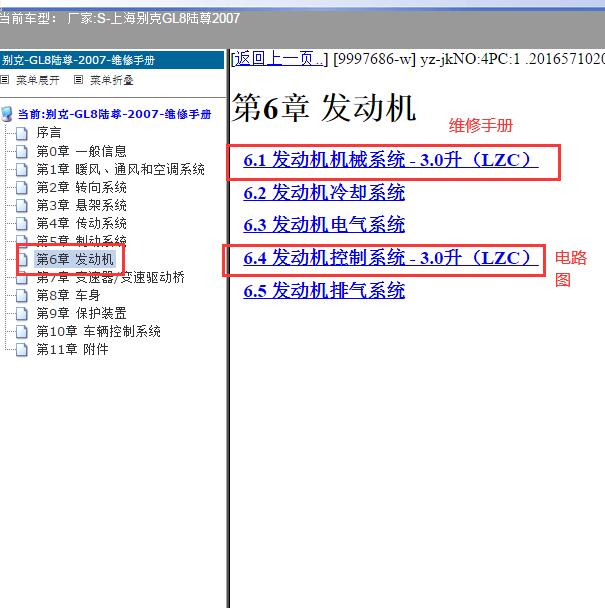Click the 菜单展开 expand-menu icon
Viewport: 605px width, 608px height.
click(x=4, y=80)
